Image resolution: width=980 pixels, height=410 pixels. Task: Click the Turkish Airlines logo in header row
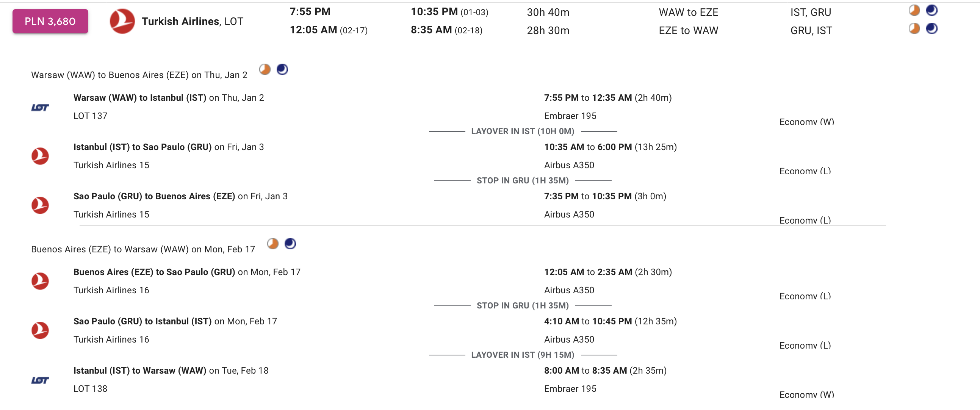click(122, 21)
